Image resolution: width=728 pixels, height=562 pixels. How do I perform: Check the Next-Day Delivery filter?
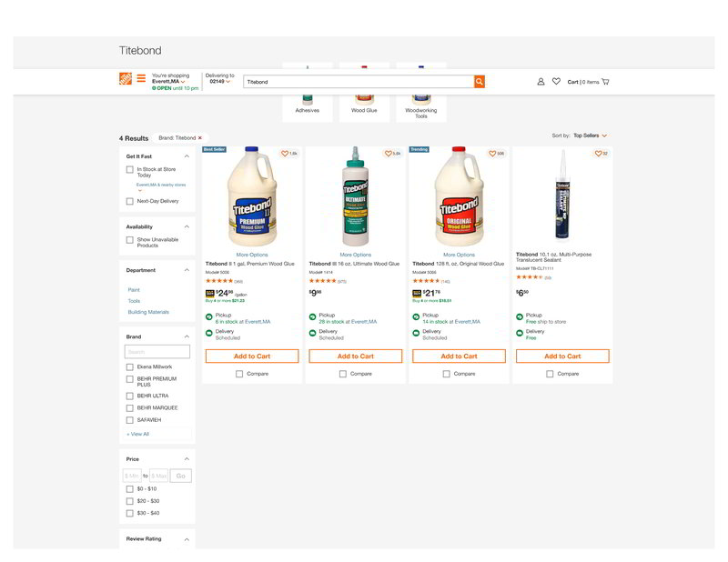[130, 201]
